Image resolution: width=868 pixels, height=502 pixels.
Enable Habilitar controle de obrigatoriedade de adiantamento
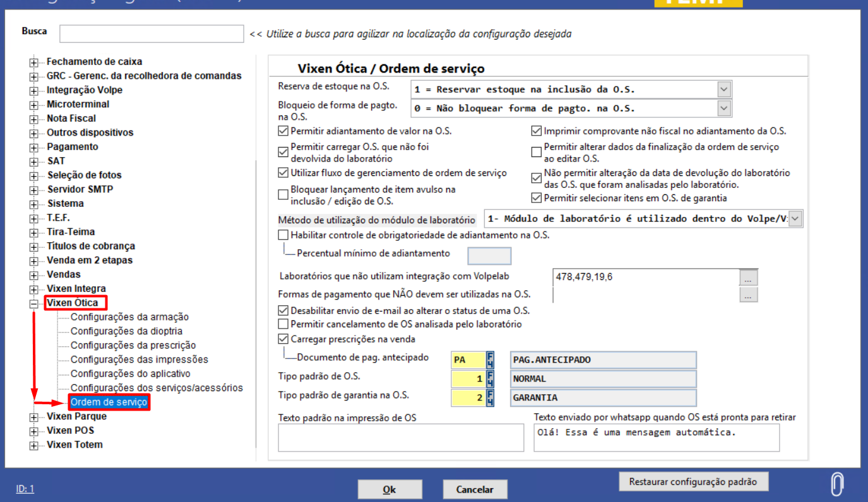[x=283, y=235]
